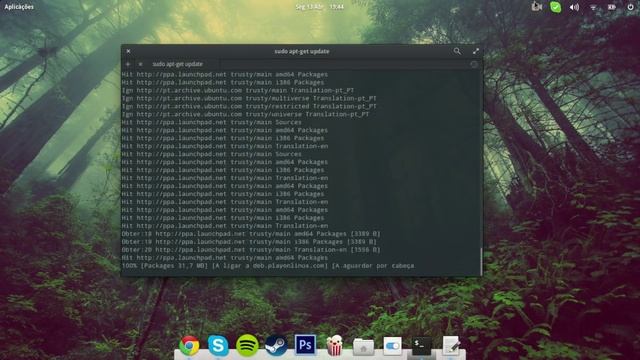Launch Popcorn Time from the dock
The height and width of the screenshot is (360, 640).
334,345
